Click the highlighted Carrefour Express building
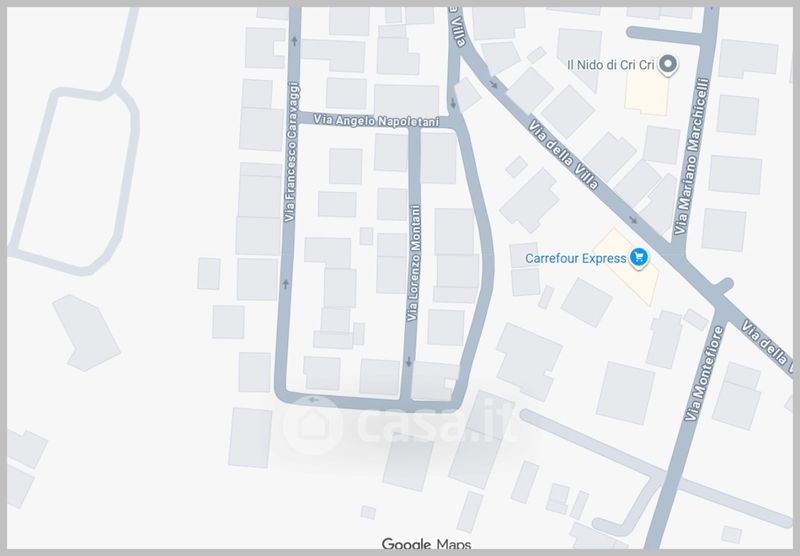800x556 pixels. 626,267
